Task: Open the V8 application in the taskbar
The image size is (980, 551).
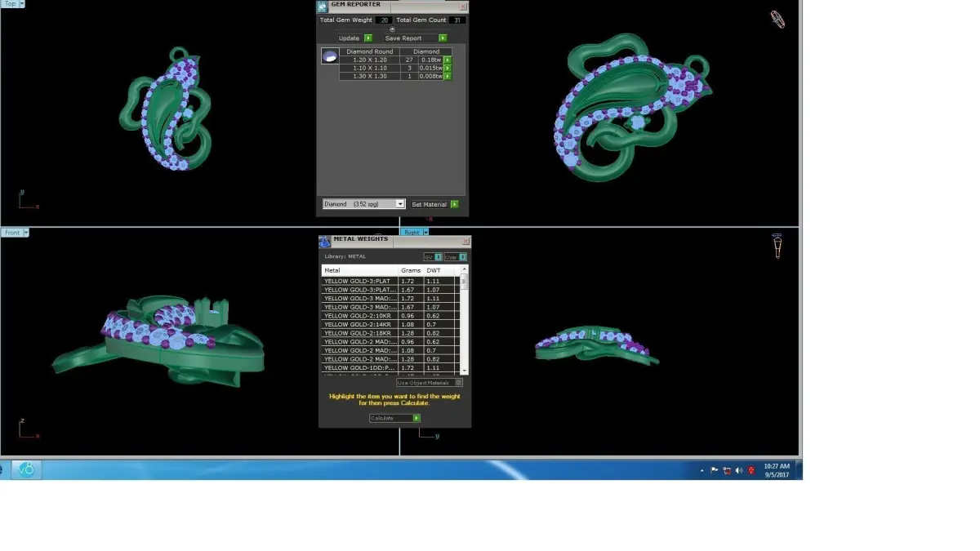Action: click(x=25, y=469)
